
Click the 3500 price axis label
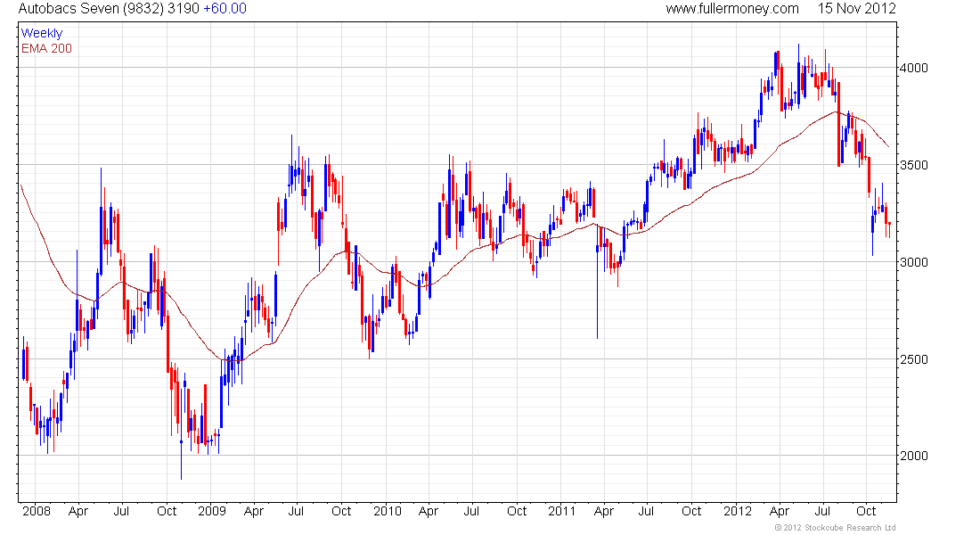tap(914, 165)
